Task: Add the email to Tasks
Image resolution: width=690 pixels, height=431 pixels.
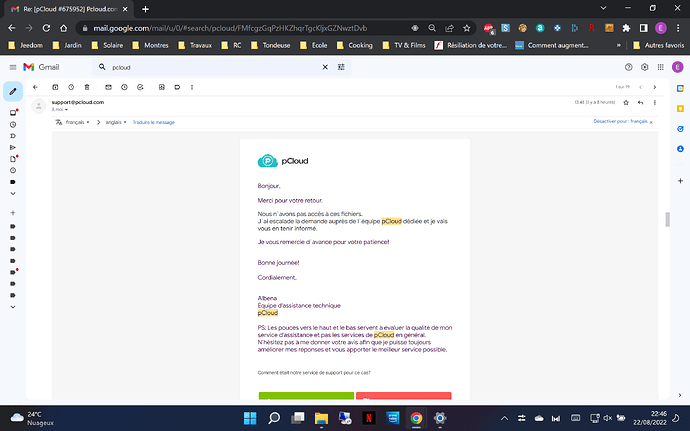Action: 140,87
